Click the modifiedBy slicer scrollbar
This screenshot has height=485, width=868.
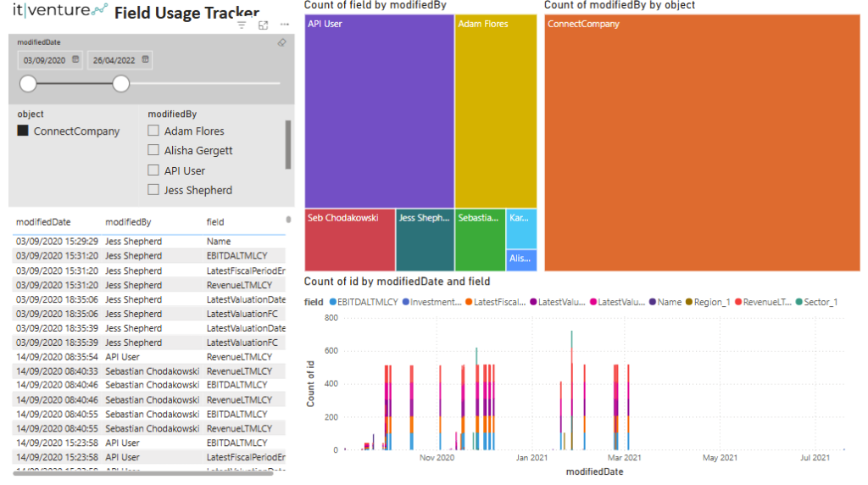tap(288, 144)
